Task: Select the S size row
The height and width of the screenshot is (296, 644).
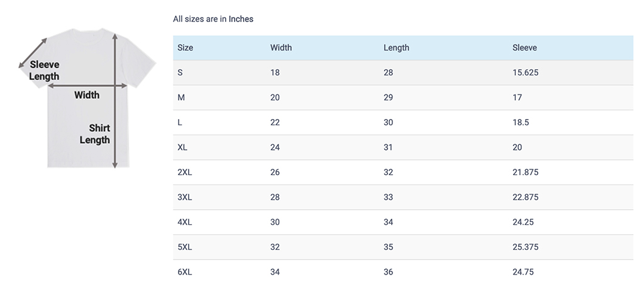Action: click(x=180, y=72)
